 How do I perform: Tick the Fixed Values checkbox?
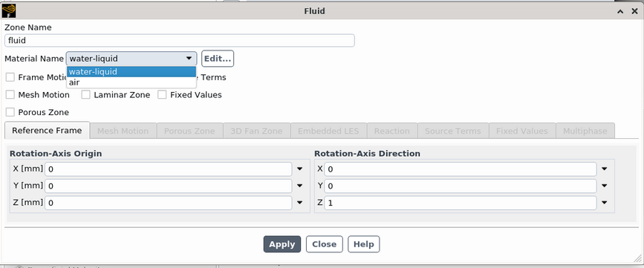pos(162,95)
